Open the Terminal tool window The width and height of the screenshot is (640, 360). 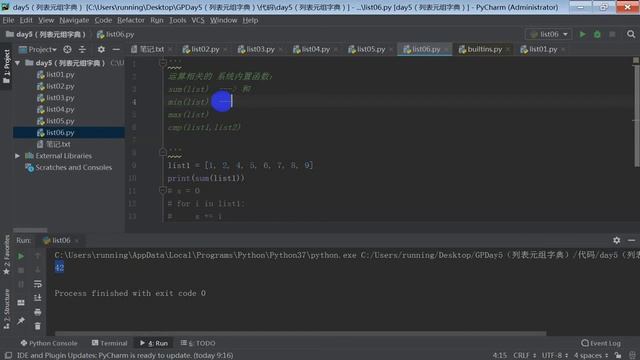109,343
